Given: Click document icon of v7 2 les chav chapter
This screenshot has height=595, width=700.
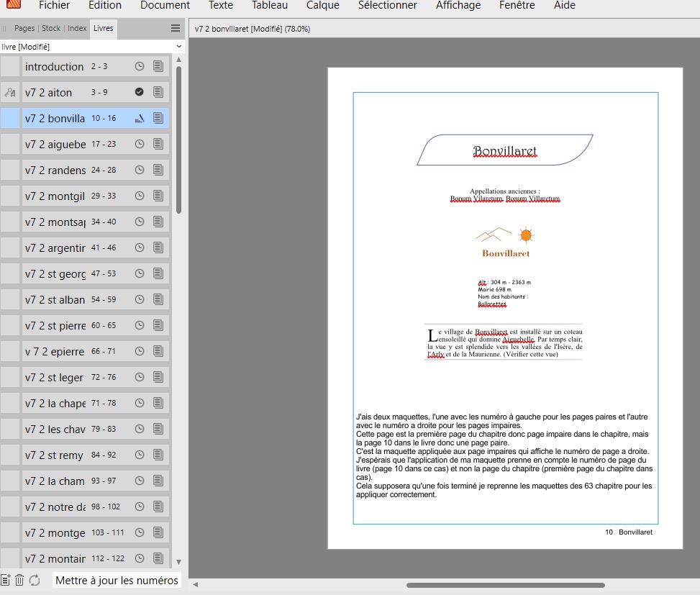Looking at the screenshot, I should click(158, 429).
